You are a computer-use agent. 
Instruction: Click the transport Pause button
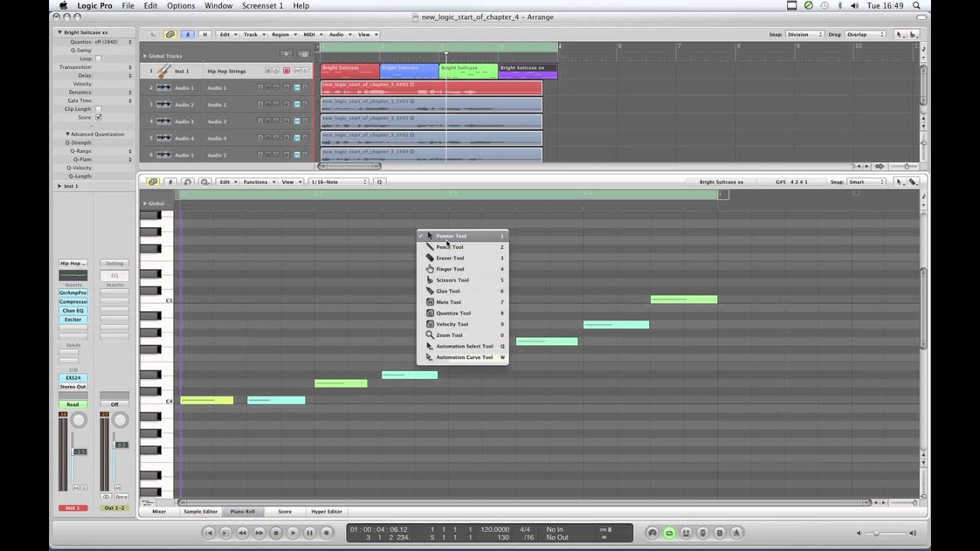click(x=309, y=533)
